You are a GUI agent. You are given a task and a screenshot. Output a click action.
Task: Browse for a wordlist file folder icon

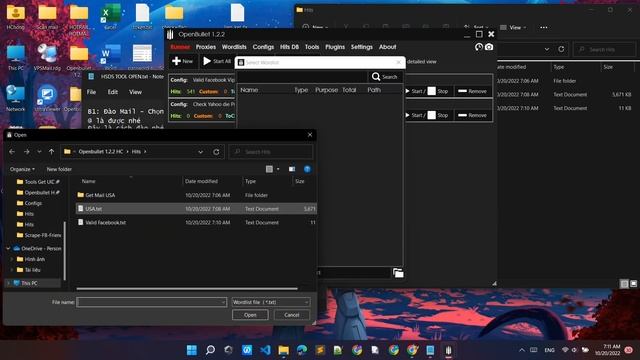[398, 273]
